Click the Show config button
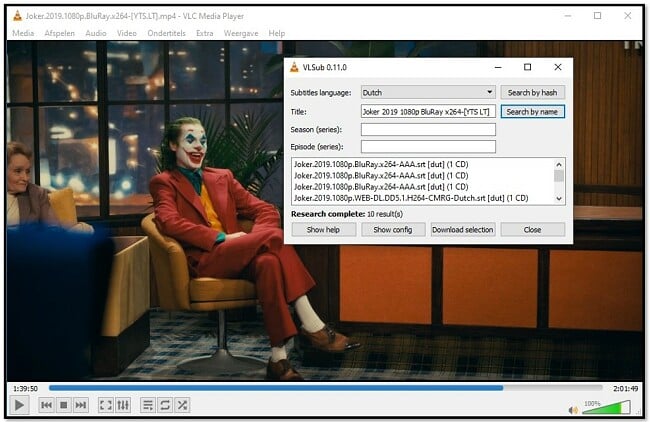650x422 pixels. point(393,230)
